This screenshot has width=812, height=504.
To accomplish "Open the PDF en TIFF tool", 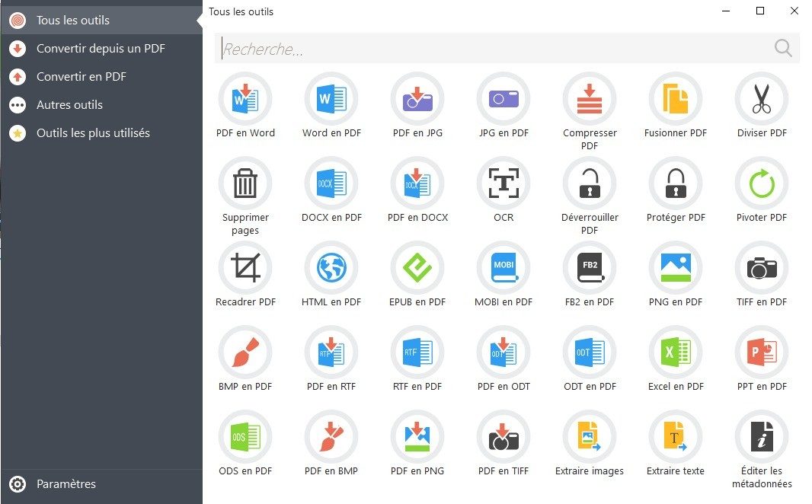I will (x=504, y=437).
